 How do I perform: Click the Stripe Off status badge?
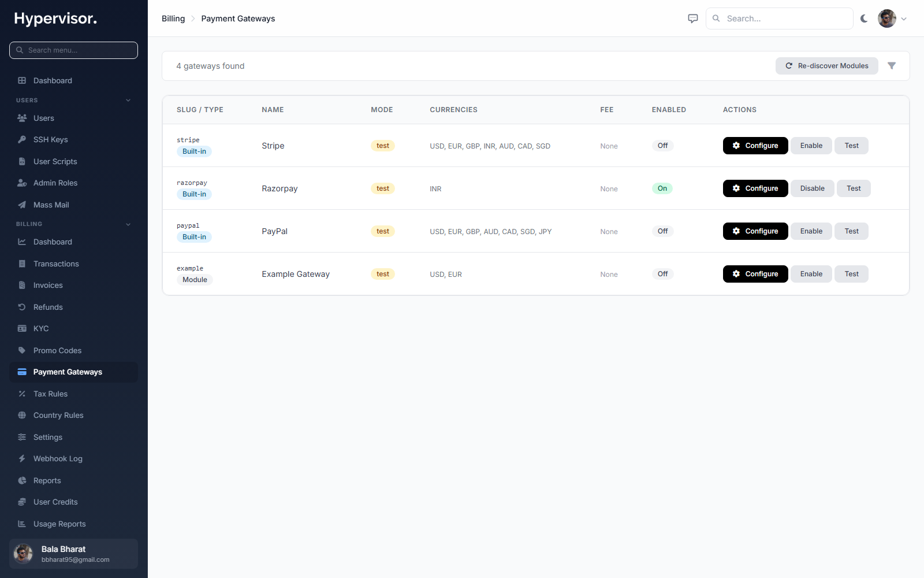pos(662,146)
